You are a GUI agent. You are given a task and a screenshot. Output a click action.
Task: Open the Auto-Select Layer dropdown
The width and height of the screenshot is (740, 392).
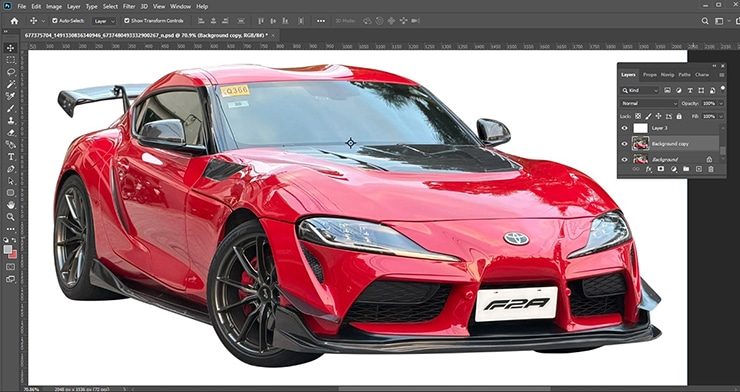[104, 21]
